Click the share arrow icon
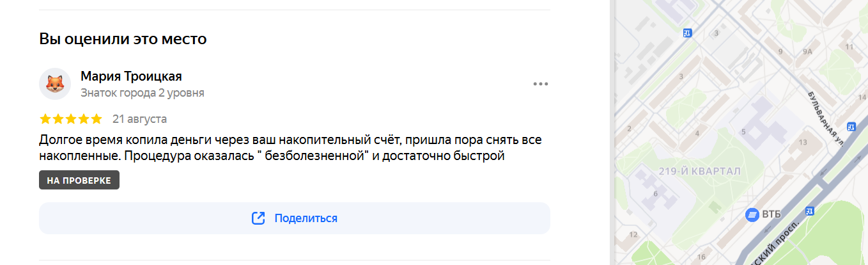Image resolution: width=868 pixels, height=265 pixels. [x=258, y=218]
